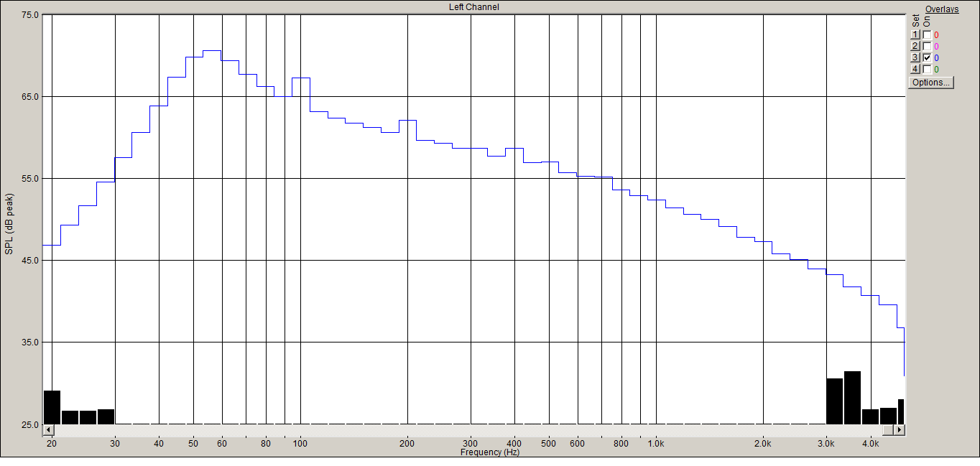The width and height of the screenshot is (980, 466).
Task: Open the overlay Options... dialog
Action: (930, 83)
